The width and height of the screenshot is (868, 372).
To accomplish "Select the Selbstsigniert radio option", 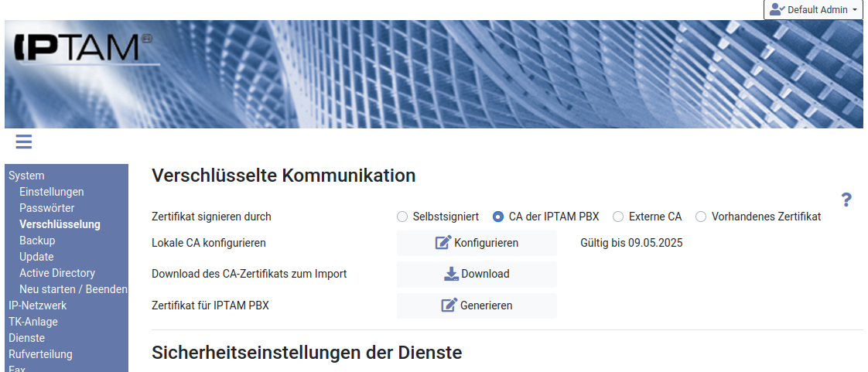I will (402, 217).
